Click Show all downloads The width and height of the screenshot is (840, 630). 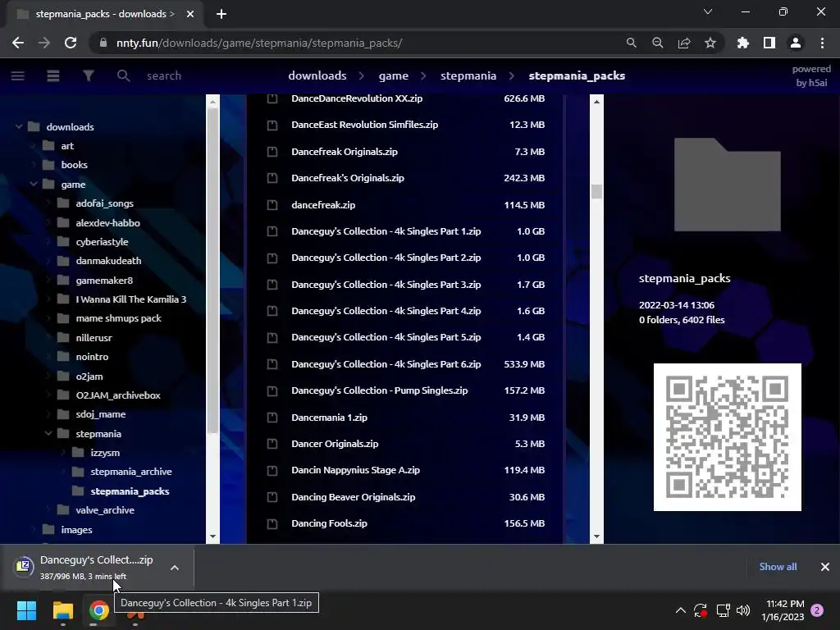pos(778,566)
